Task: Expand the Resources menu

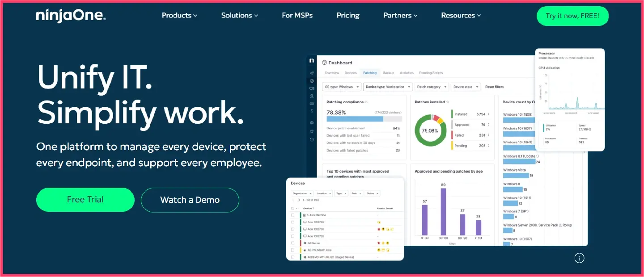Action: tap(461, 16)
